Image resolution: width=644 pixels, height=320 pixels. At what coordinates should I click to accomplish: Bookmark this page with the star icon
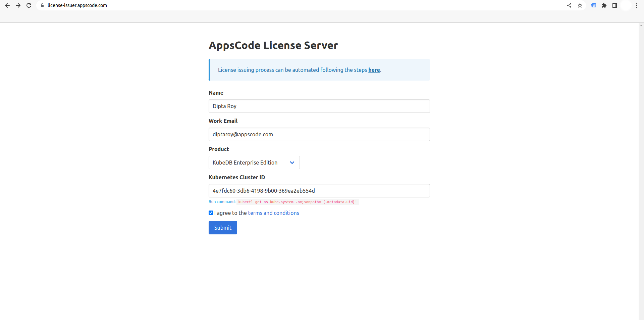(580, 5)
